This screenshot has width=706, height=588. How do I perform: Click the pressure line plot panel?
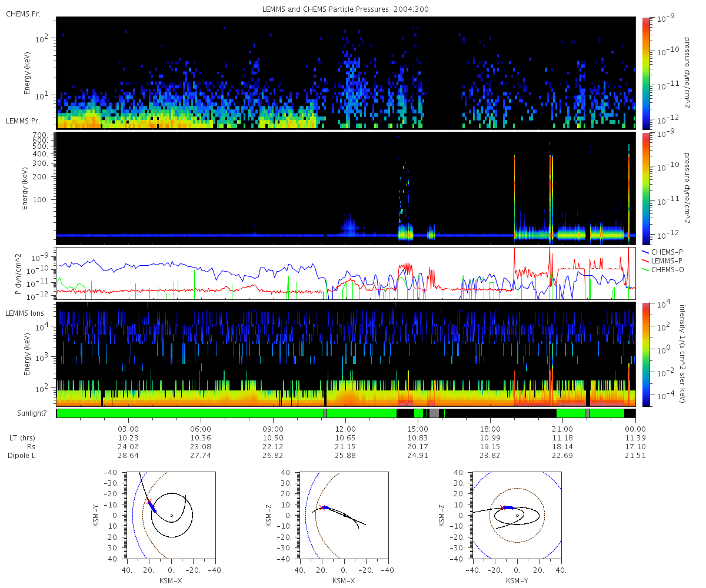(x=346, y=274)
